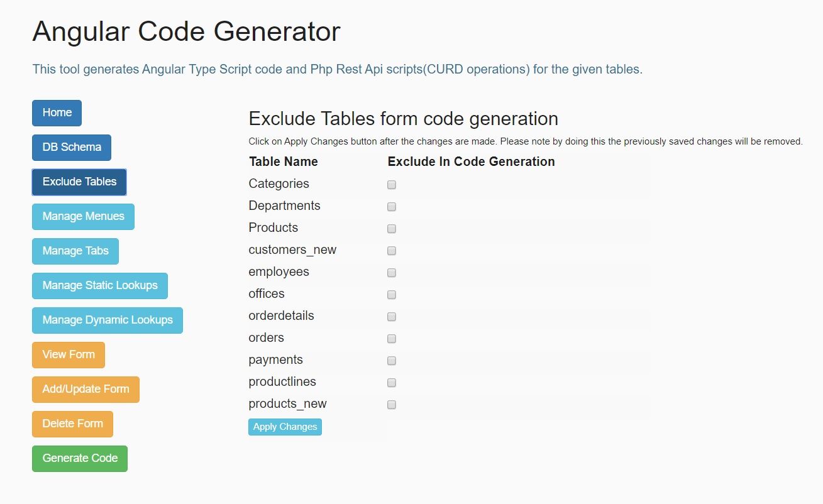
Task: Go to the Home page
Action: tap(57, 112)
